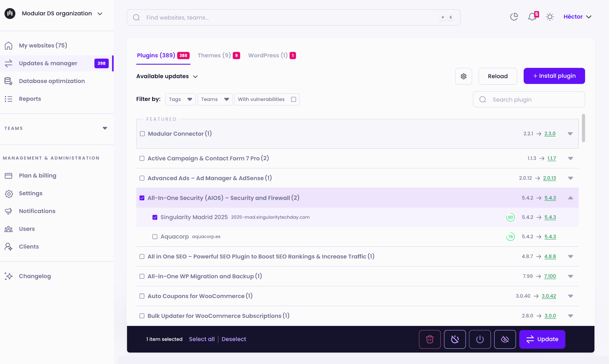Expand the Modular Connector row arrow
609x364 pixels.
570,134
